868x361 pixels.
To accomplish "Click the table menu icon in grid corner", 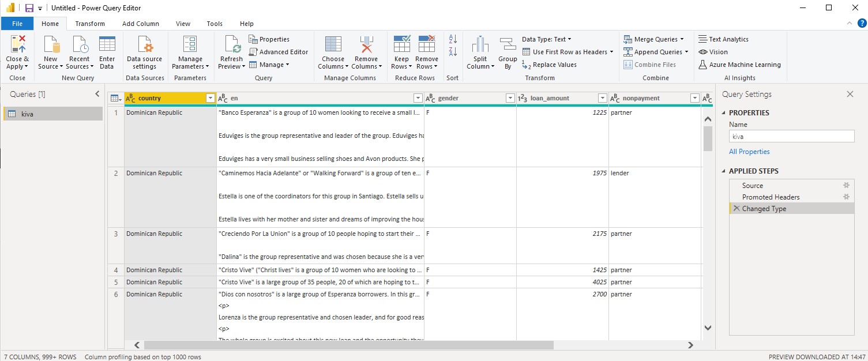I will 115,98.
